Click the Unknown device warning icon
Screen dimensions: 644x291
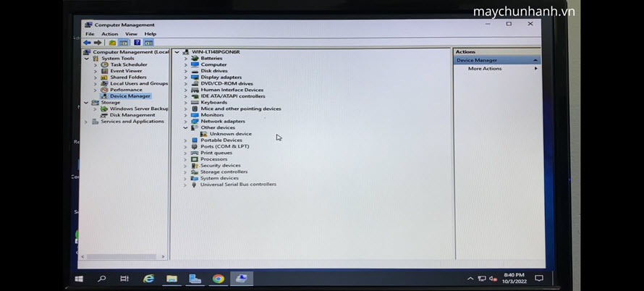click(x=204, y=134)
